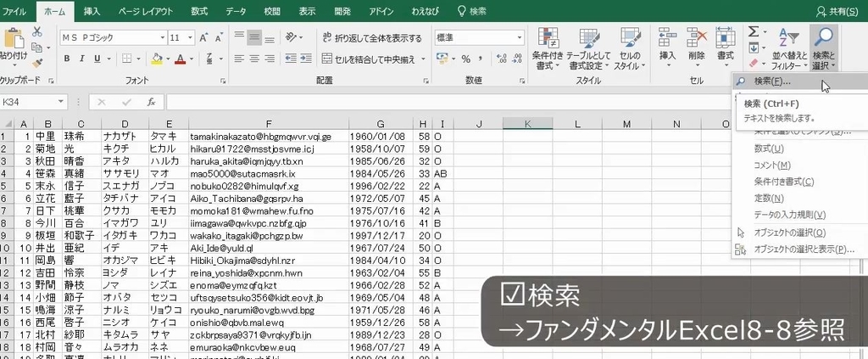
Task: Switch to the Insert (挿入) tab
Action: pos(92,11)
